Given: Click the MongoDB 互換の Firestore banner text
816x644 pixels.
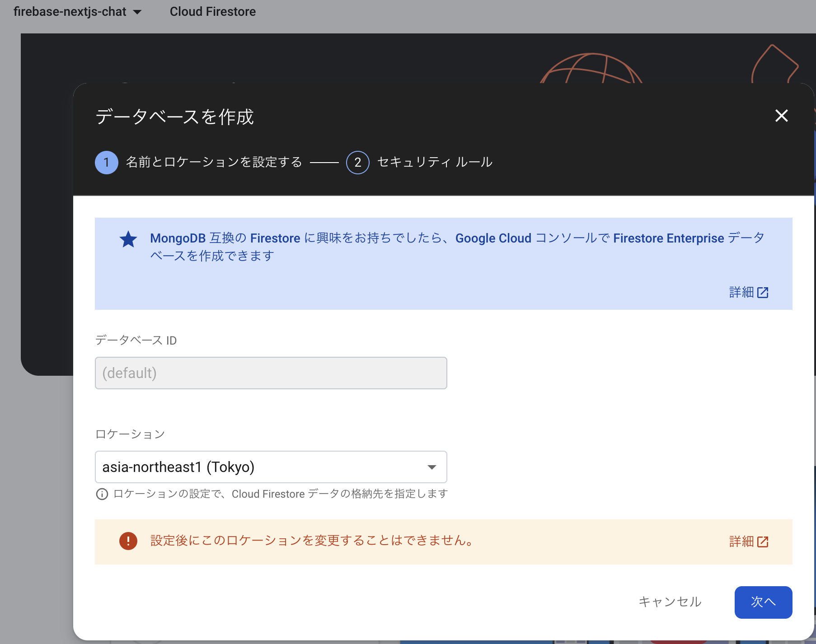Looking at the screenshot, I should tap(457, 247).
